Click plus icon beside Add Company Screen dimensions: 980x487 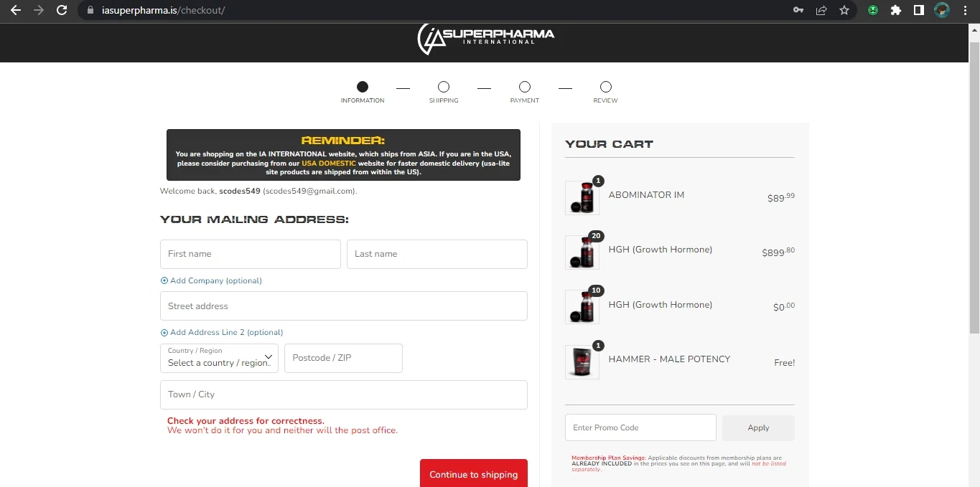[x=164, y=280]
